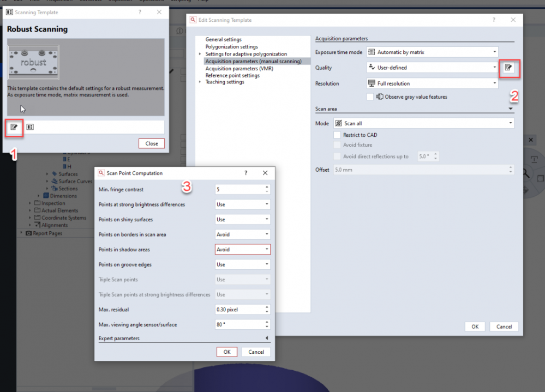This screenshot has width=545, height=392.
Task: Click the Observe gray value features icon
Action: point(380,97)
